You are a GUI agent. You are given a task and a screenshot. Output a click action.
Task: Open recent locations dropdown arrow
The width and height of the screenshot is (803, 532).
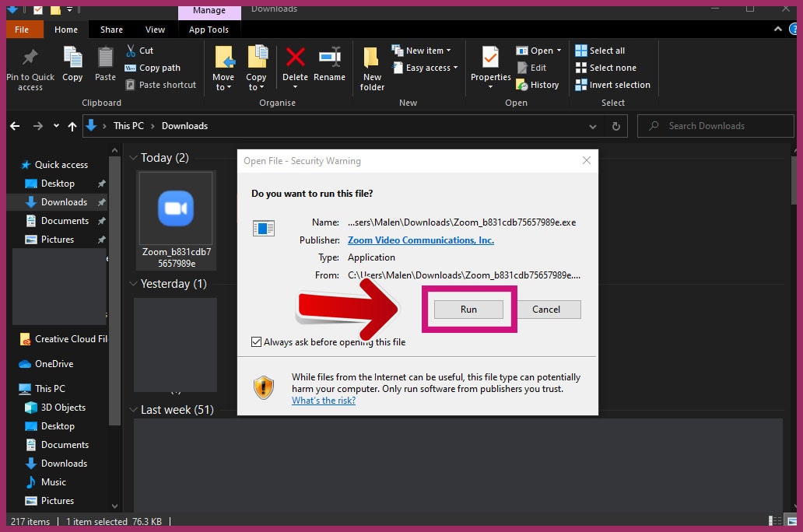56,126
